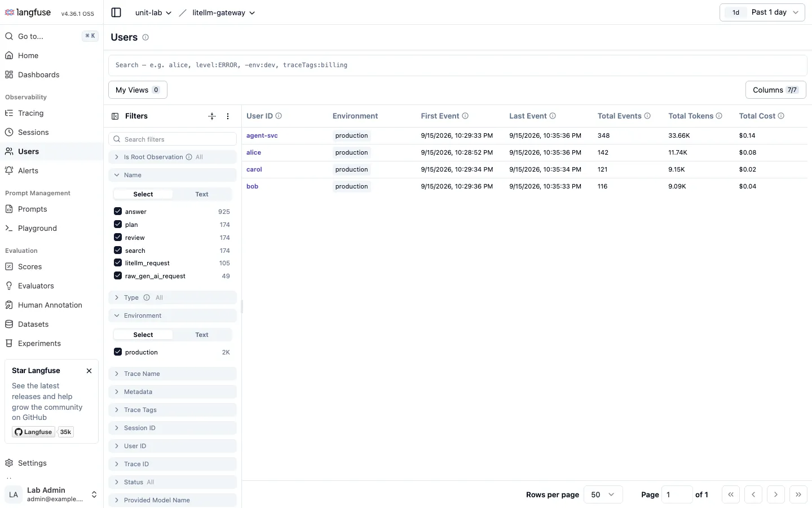Open the filters more-options menu icon
Viewport: 812px width, 508px height.
[228, 116]
